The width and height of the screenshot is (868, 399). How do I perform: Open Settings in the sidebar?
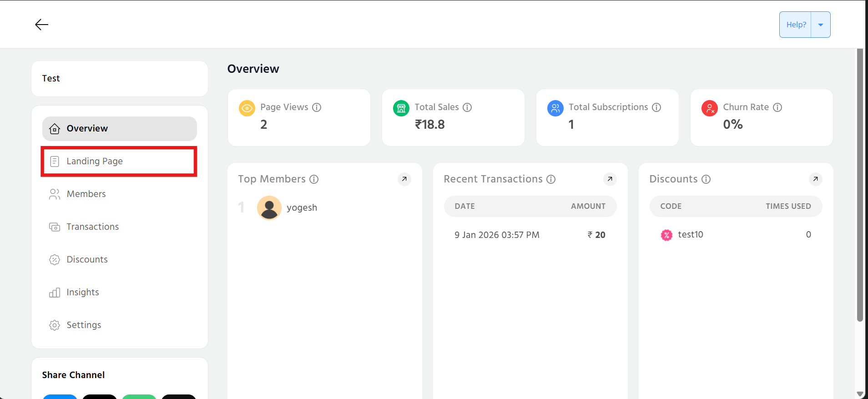pos(84,325)
